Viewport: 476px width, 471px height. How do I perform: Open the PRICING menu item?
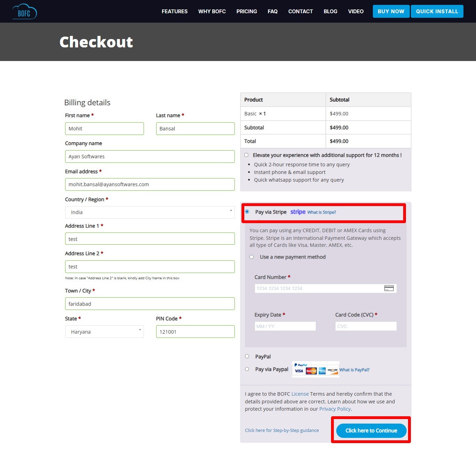click(x=246, y=11)
